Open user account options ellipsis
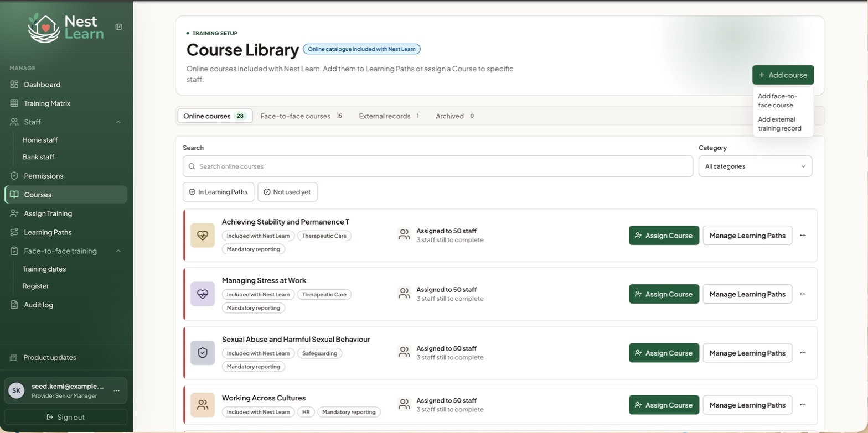The width and height of the screenshot is (868, 433). (x=116, y=390)
